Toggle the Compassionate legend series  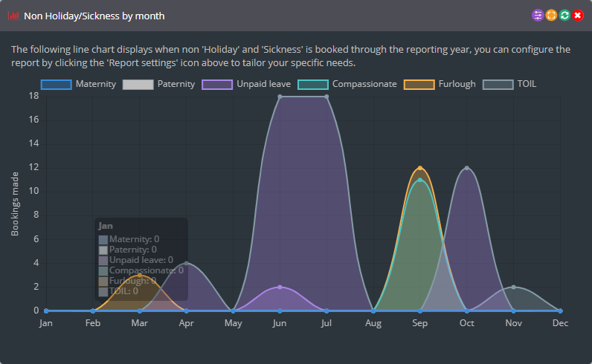347,84
